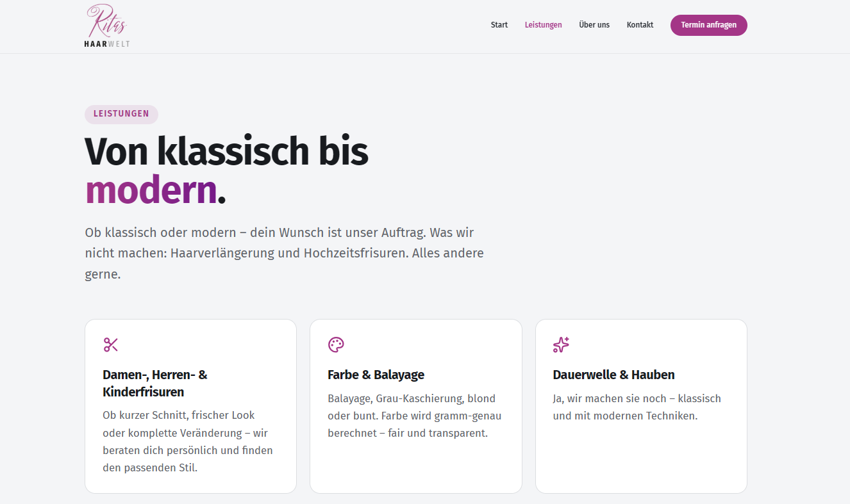Select the Farbe & Balayage card title
The height and width of the screenshot is (504, 850).
coord(376,375)
